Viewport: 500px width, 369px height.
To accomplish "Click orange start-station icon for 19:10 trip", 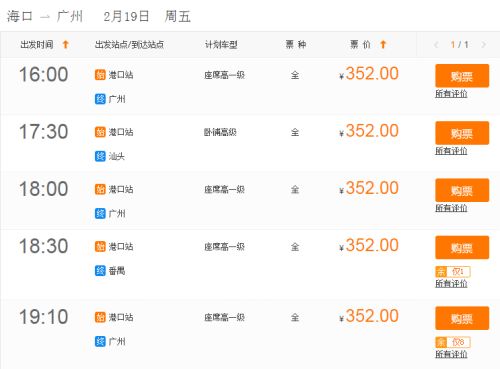I will coord(100,317).
